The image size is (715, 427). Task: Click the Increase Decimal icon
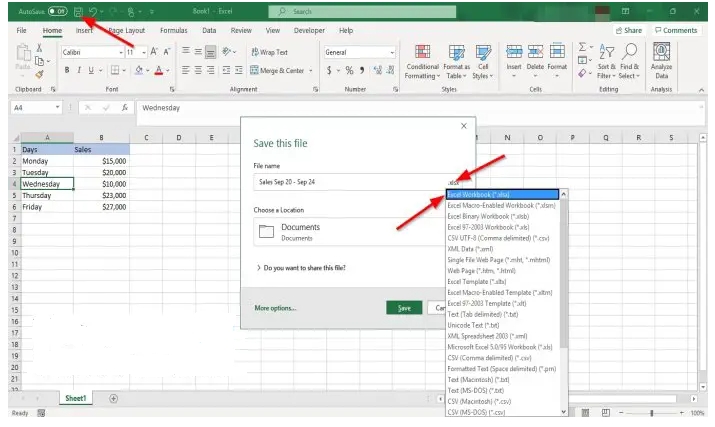pyautogui.click(x=378, y=70)
